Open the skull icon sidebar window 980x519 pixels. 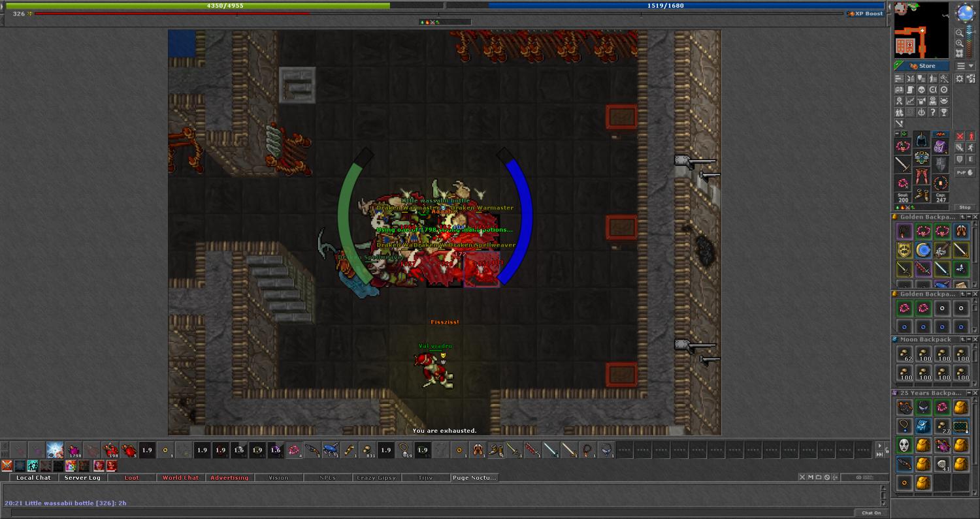[921, 90]
